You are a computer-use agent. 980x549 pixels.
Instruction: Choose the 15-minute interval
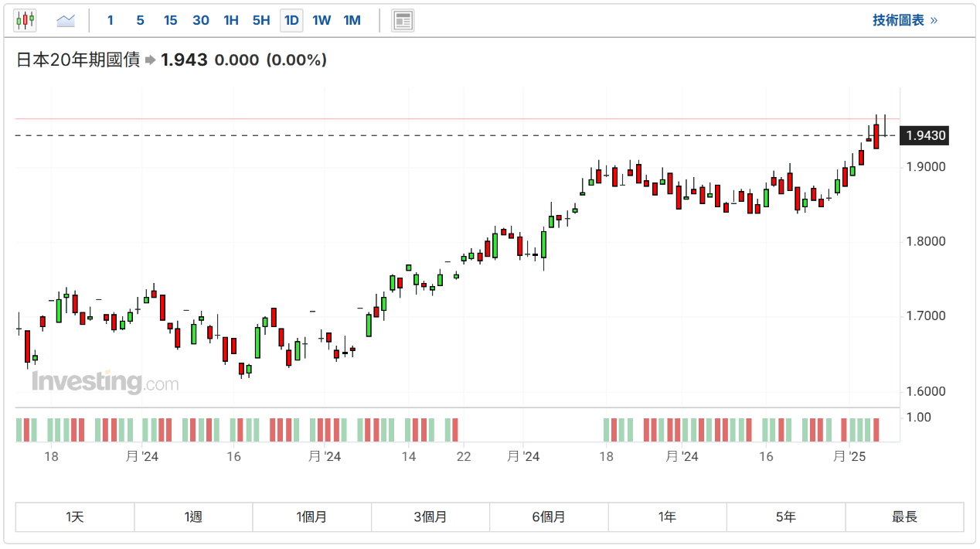pyautogui.click(x=170, y=20)
